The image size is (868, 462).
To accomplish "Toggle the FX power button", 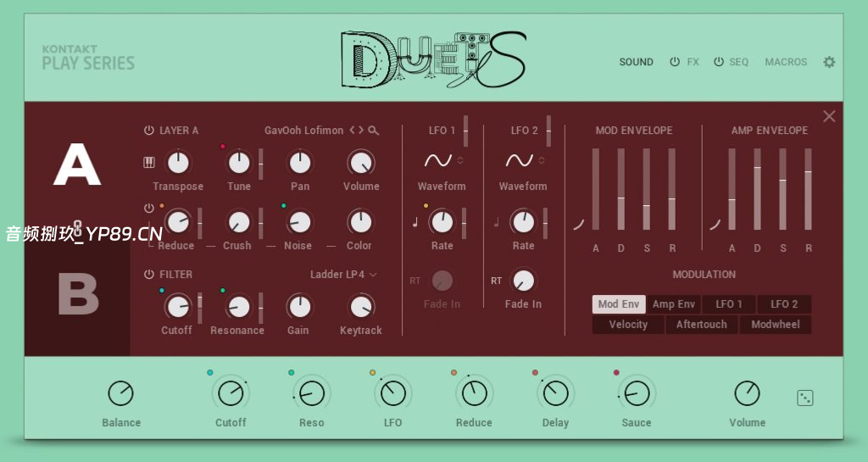I will 674,62.
